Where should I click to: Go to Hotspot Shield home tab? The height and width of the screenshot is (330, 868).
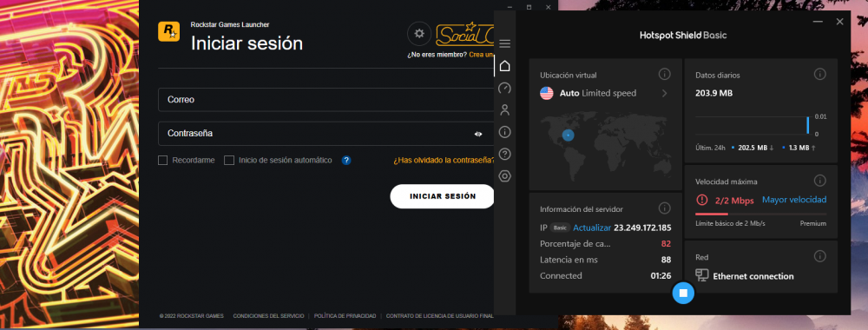[x=504, y=66]
